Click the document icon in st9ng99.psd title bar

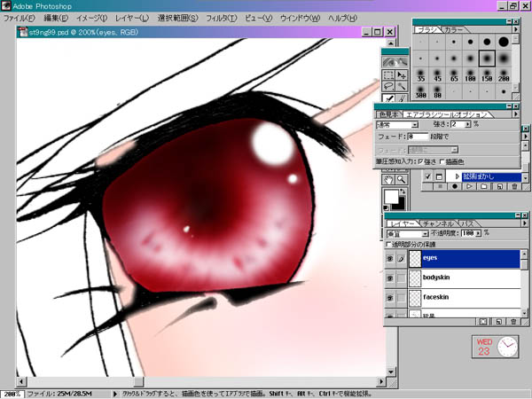(23, 32)
